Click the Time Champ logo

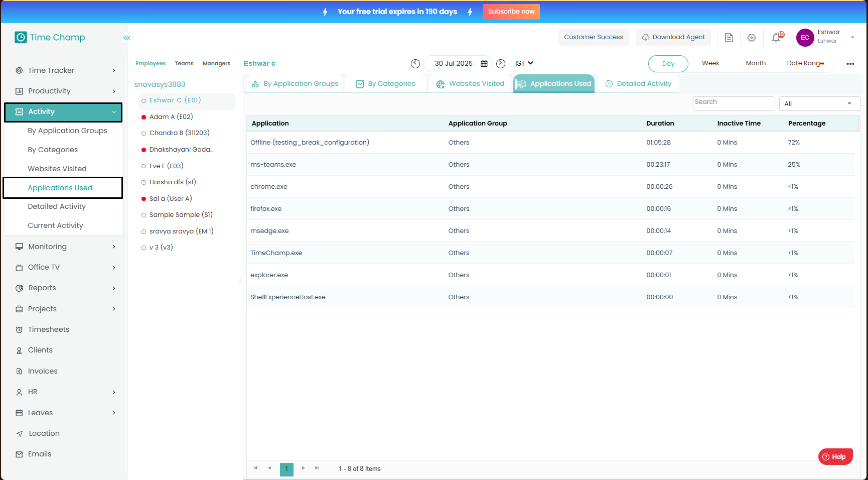coord(50,38)
